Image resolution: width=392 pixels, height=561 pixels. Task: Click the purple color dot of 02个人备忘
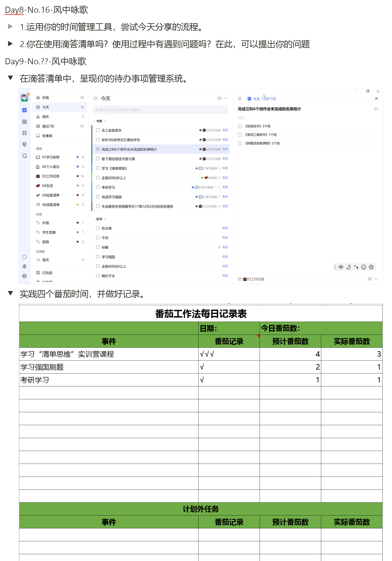click(x=78, y=167)
